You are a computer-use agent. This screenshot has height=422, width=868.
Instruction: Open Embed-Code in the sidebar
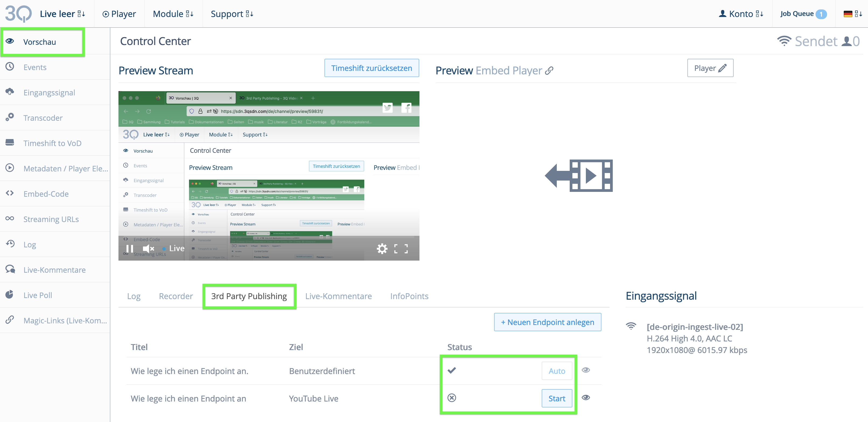pyautogui.click(x=55, y=194)
